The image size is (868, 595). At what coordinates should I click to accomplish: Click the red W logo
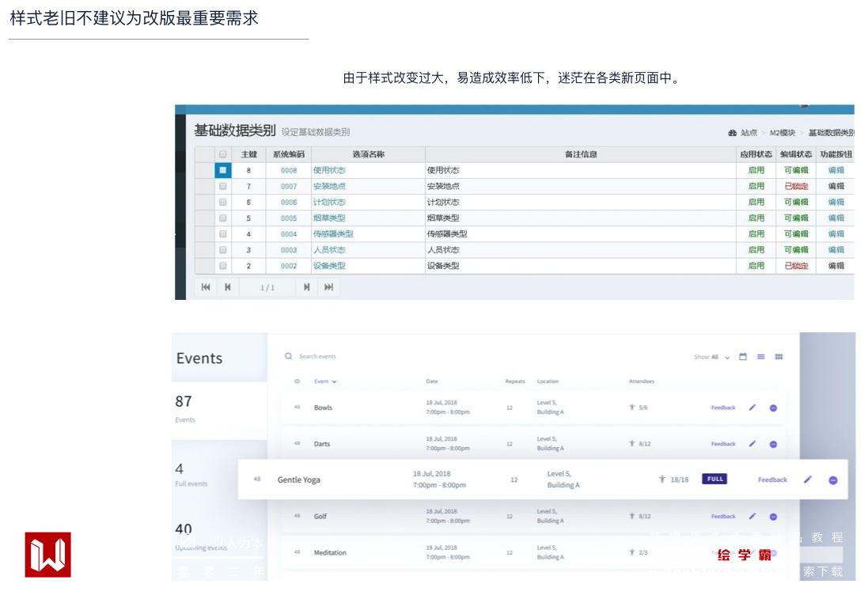[47, 555]
